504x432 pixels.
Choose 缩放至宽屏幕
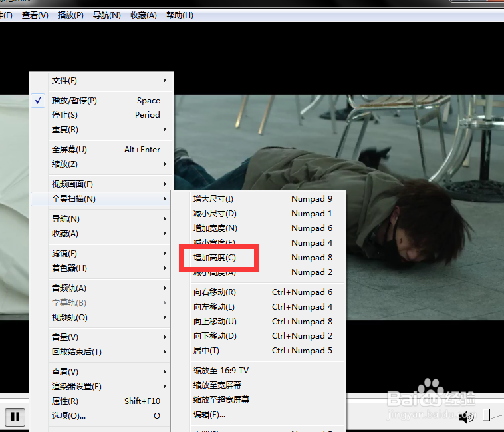coord(259,385)
